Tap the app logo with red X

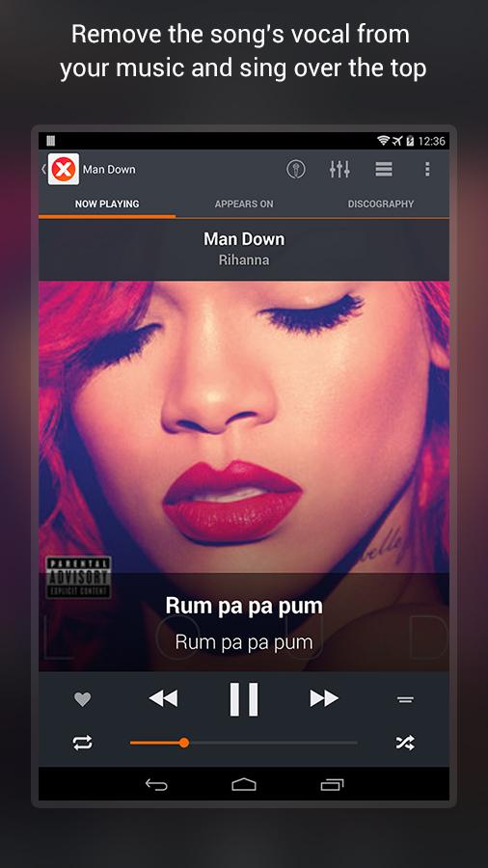[64, 169]
